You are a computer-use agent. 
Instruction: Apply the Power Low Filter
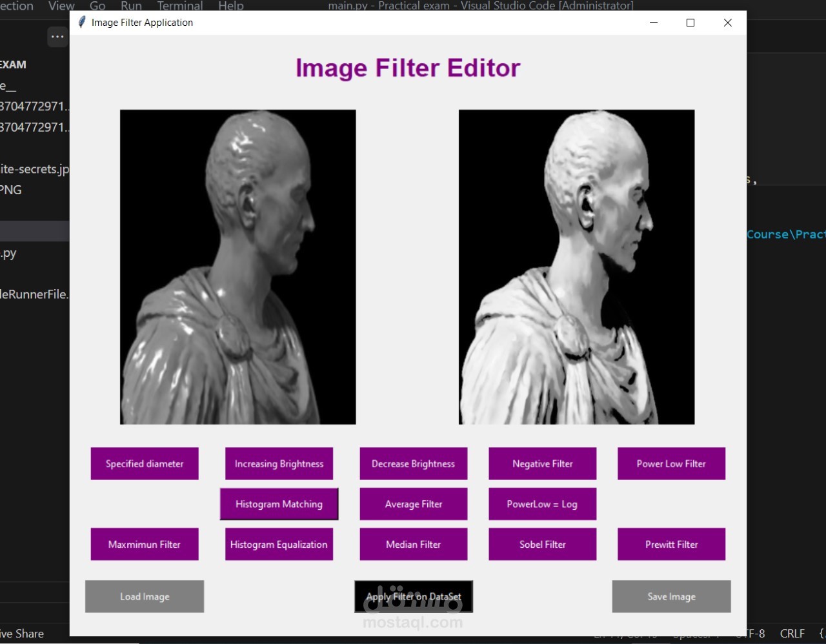[x=671, y=463]
